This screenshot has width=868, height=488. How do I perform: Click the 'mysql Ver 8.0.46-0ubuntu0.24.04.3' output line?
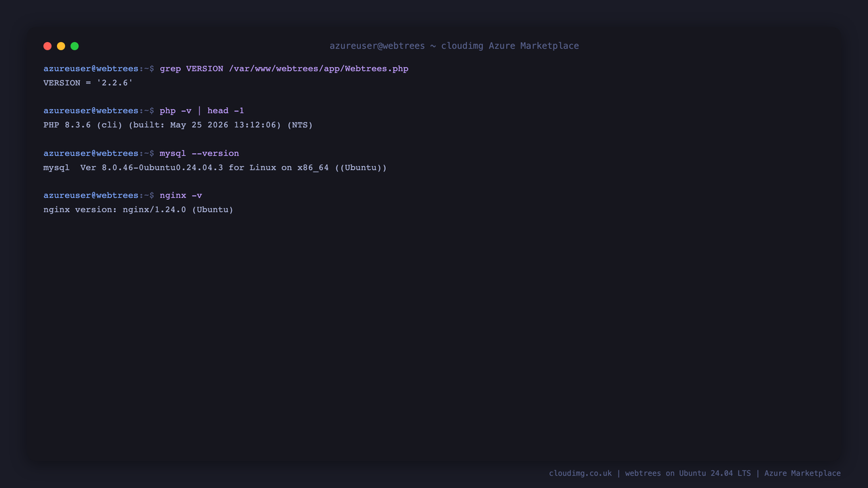tap(215, 168)
